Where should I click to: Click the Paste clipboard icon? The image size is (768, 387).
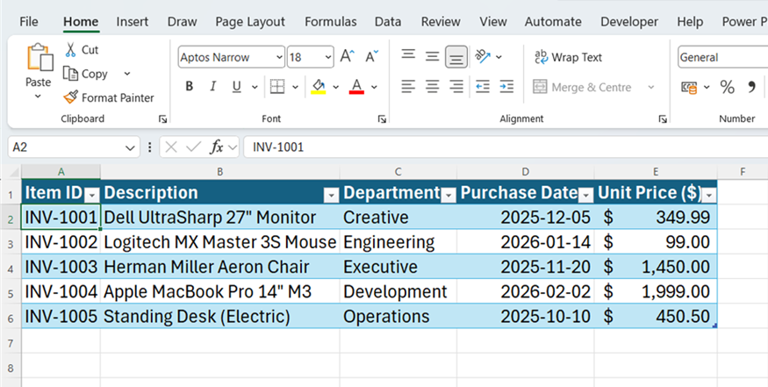click(x=40, y=57)
